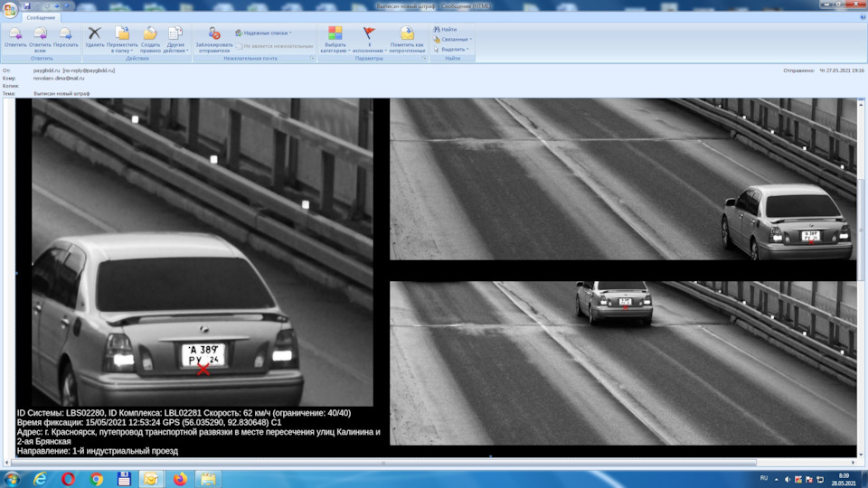Open Переместить в папку menu
Screen dimensions: 868x488
(122, 40)
